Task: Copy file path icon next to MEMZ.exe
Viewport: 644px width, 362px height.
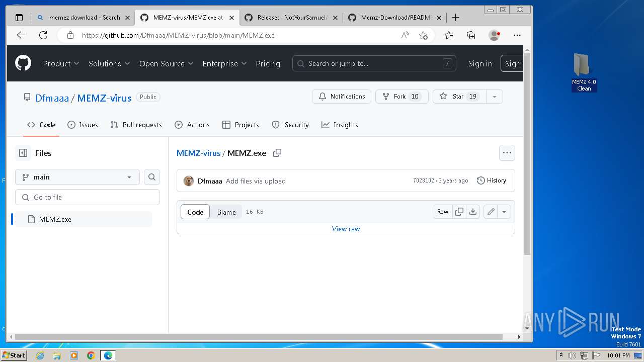Action: (277, 153)
